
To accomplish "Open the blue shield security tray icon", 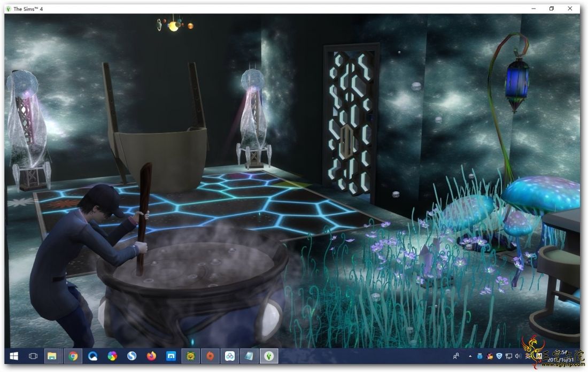I will pyautogui.click(x=499, y=356).
